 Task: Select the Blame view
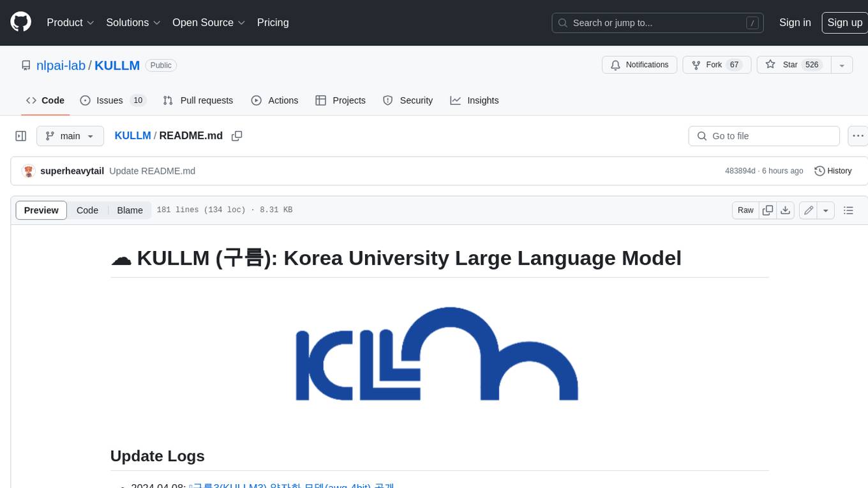[130, 210]
